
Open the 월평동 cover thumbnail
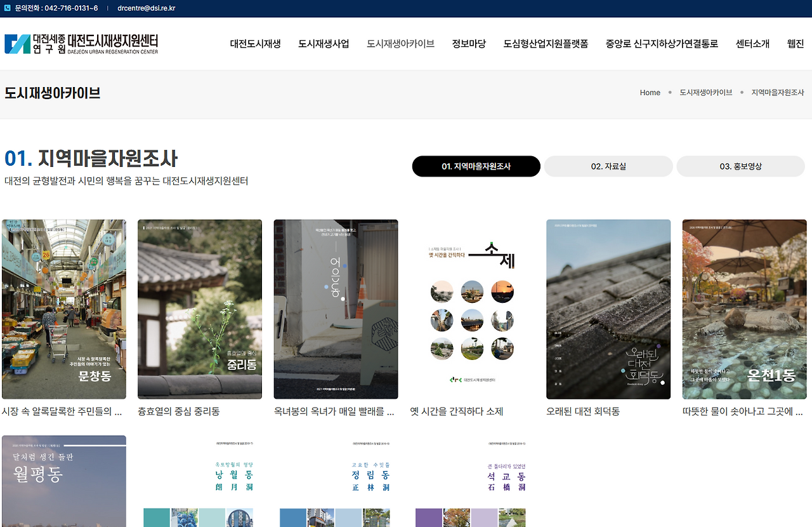[x=64, y=481]
